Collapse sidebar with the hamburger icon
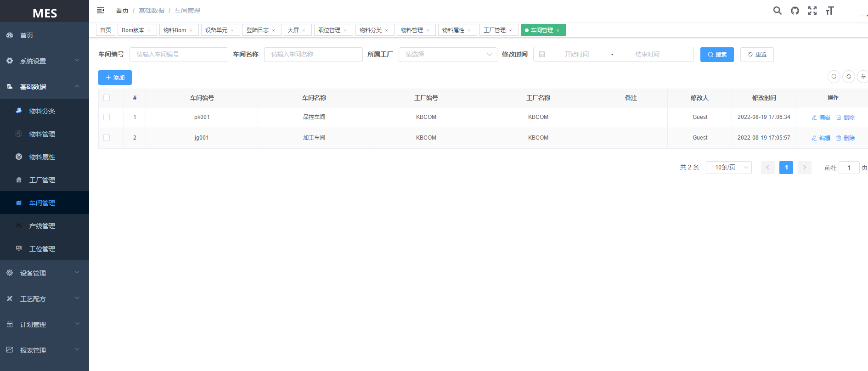This screenshot has width=868, height=371. [101, 10]
